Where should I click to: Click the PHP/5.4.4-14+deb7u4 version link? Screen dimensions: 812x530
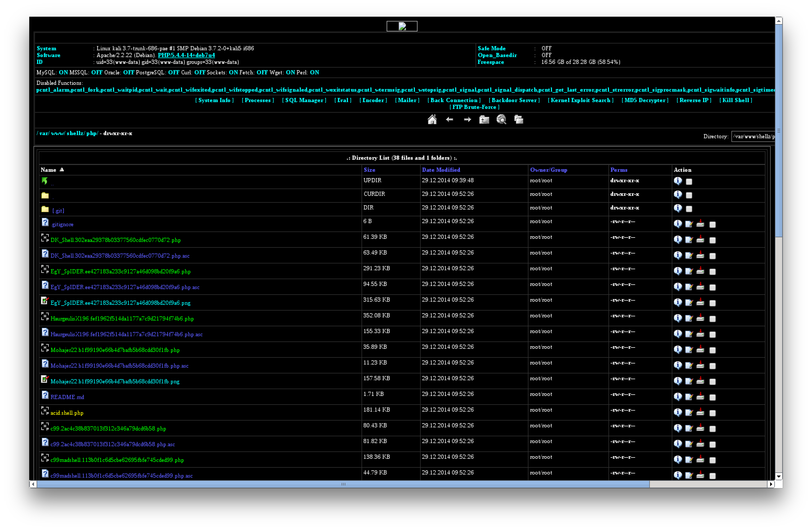pos(186,55)
